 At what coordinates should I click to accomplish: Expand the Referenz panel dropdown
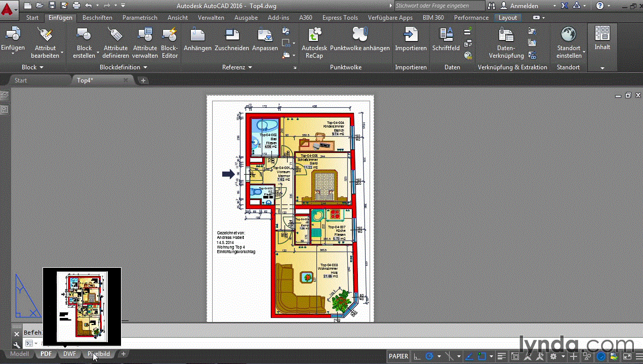coord(250,67)
